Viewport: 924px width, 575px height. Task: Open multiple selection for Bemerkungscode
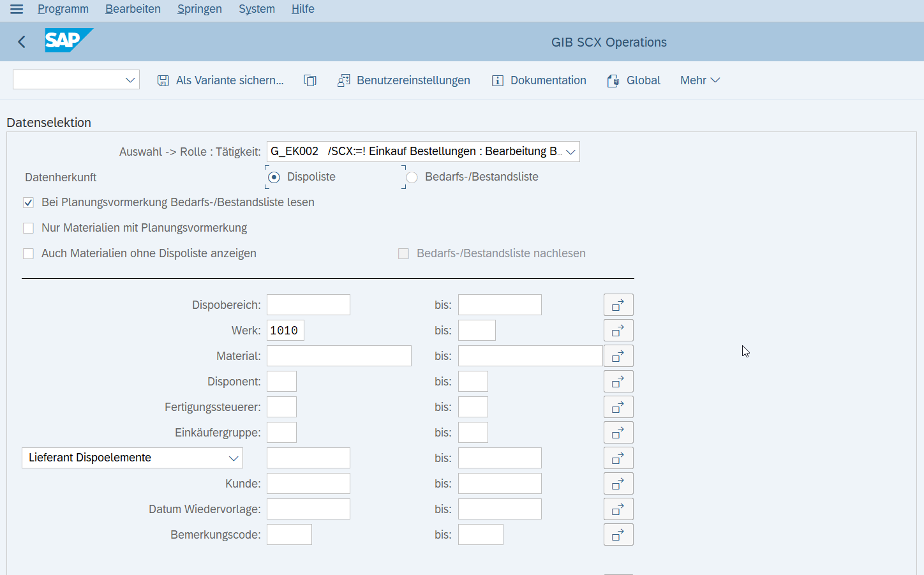tap(618, 535)
